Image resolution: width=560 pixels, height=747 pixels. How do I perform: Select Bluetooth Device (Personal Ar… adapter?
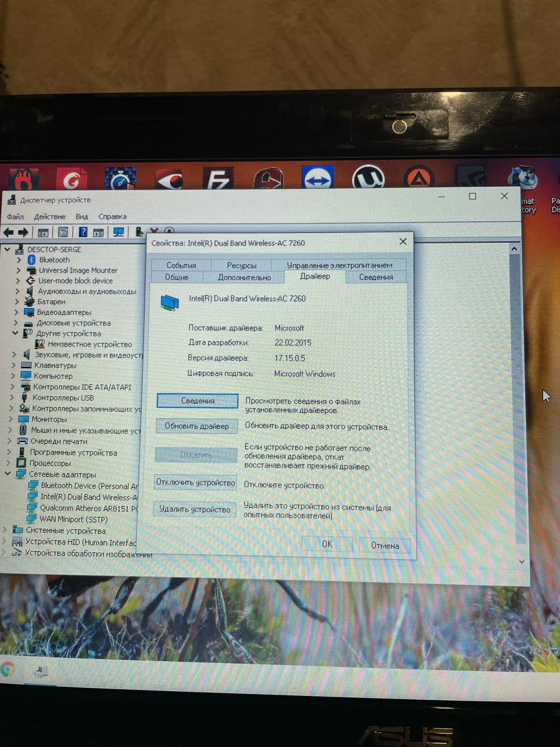tap(90, 486)
